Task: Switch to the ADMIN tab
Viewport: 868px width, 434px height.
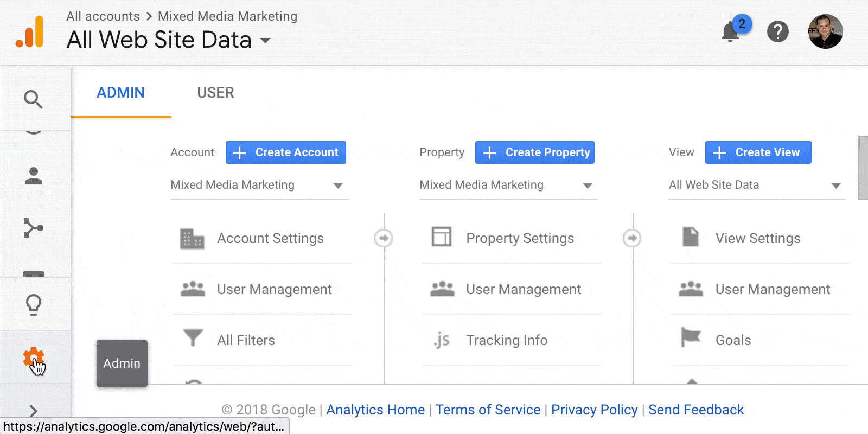Action: pyautogui.click(x=120, y=93)
